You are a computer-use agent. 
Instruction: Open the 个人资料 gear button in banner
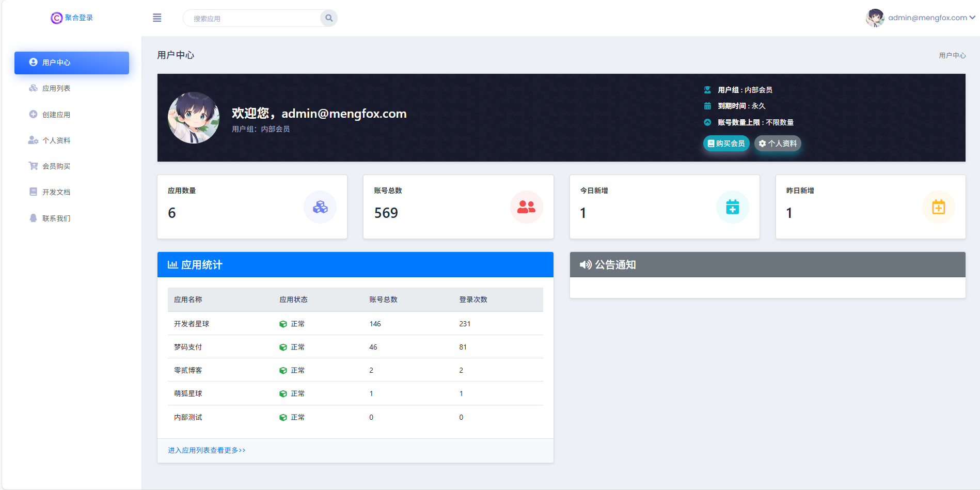[778, 143]
